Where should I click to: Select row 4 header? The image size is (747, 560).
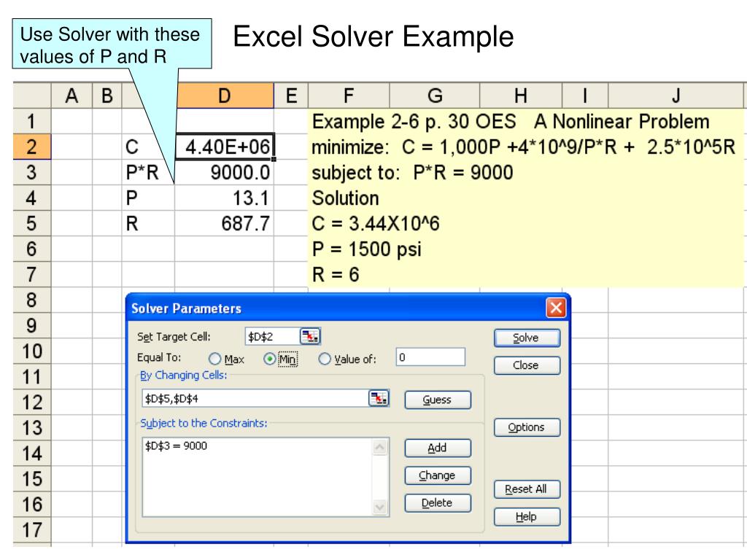pos(31,198)
